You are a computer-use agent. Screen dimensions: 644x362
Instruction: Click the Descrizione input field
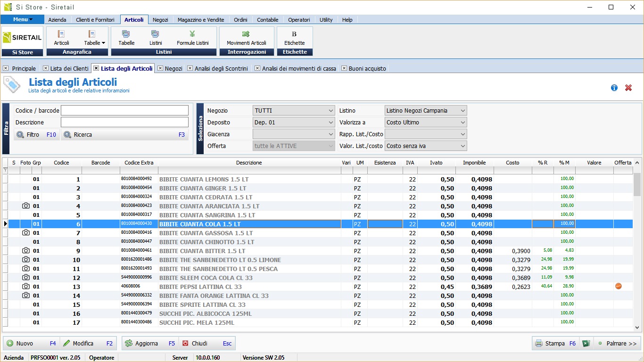click(x=124, y=122)
